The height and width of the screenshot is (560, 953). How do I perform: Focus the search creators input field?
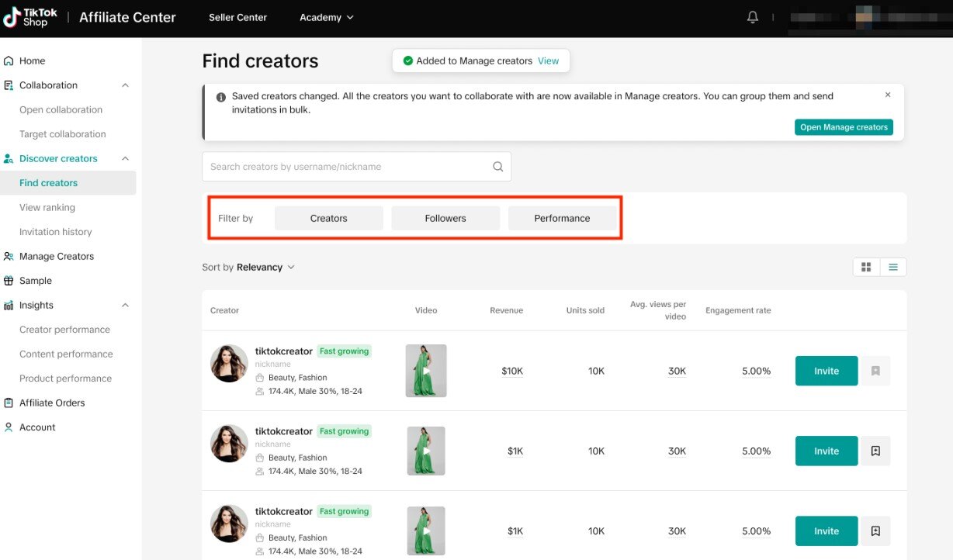(356, 167)
